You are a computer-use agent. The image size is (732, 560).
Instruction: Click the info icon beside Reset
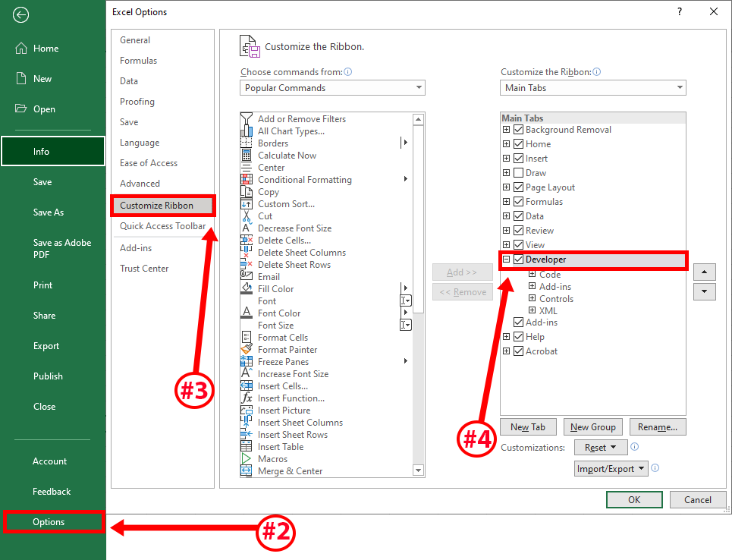pyautogui.click(x=634, y=447)
